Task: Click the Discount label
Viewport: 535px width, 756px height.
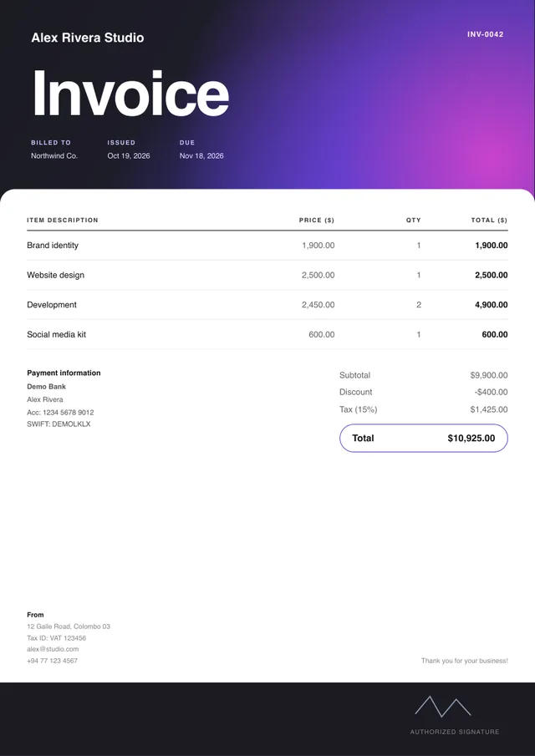Action: tap(355, 392)
